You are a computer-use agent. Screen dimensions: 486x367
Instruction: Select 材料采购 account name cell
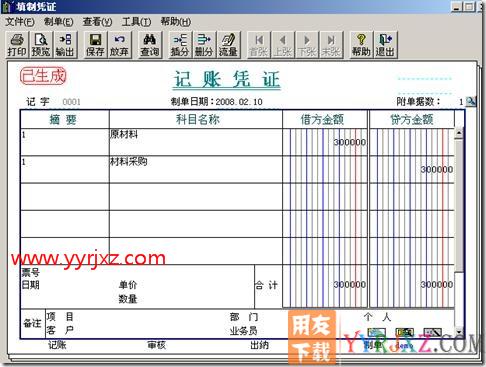click(196, 169)
